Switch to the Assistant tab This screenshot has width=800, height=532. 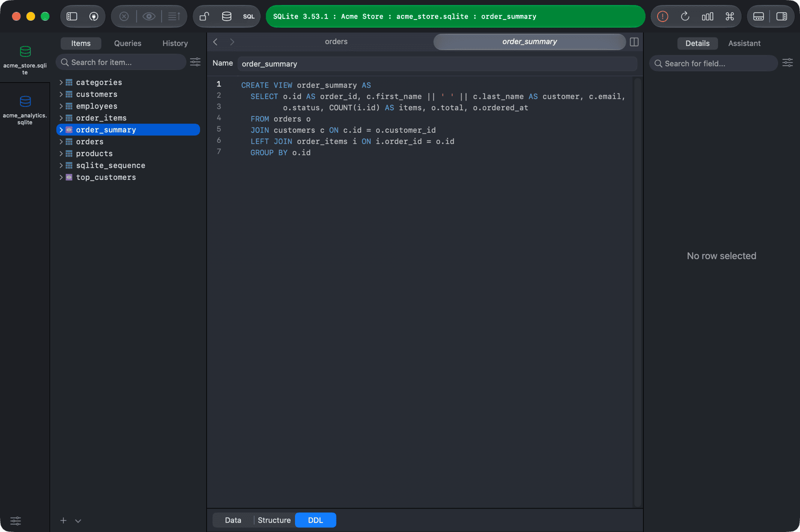click(x=744, y=43)
